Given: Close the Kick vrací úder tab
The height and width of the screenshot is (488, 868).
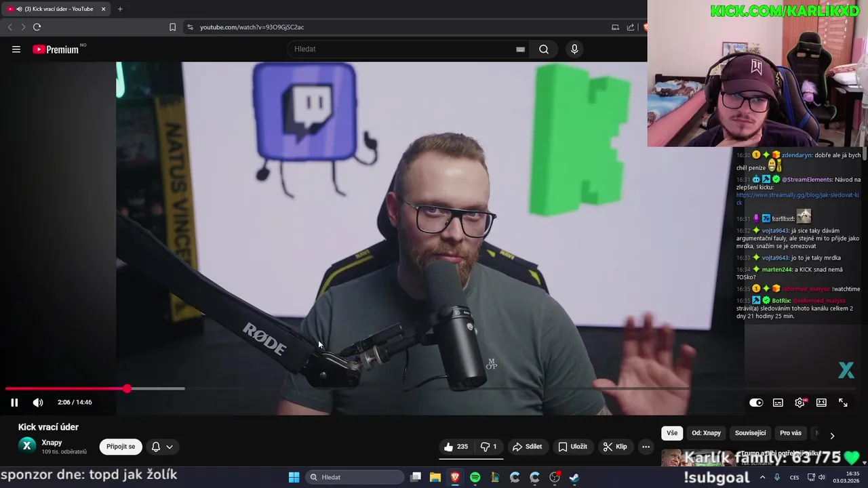Looking at the screenshot, I should [x=104, y=9].
